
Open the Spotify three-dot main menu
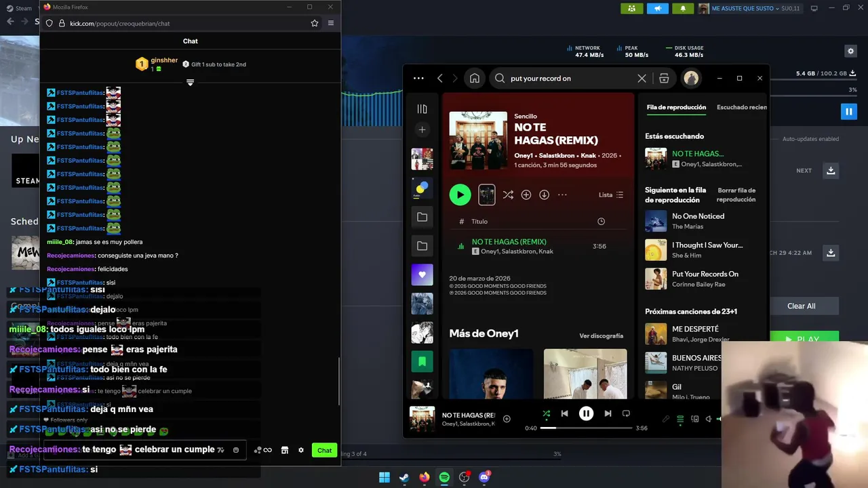pos(418,78)
